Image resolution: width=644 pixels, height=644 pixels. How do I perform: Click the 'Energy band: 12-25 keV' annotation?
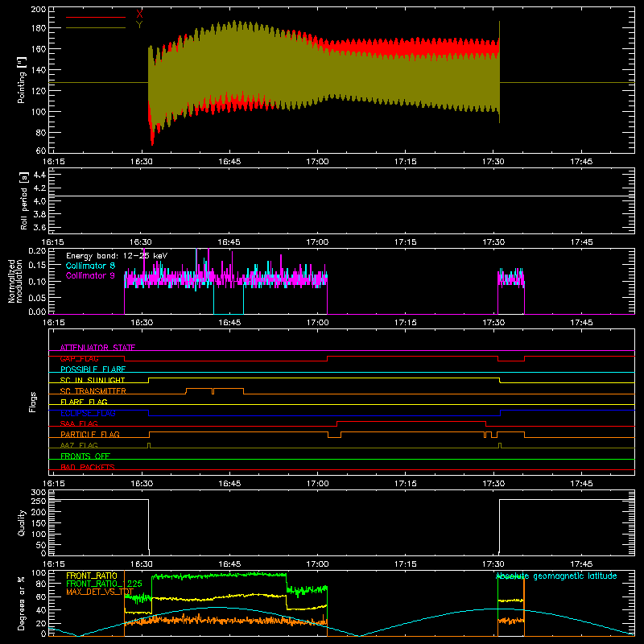117,256
